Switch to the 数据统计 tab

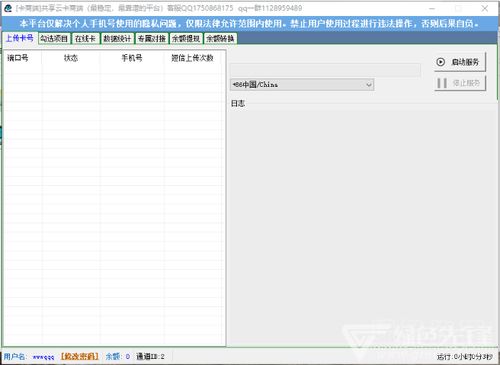pos(117,39)
